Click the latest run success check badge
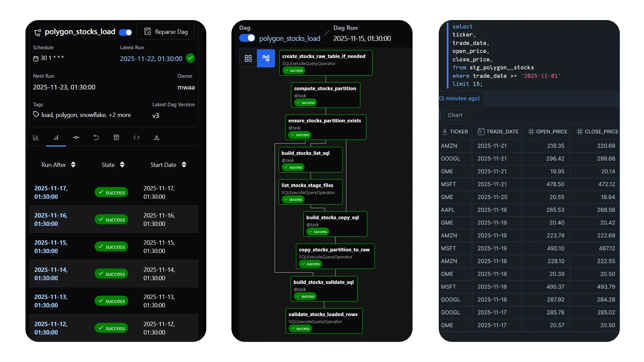 [x=190, y=58]
